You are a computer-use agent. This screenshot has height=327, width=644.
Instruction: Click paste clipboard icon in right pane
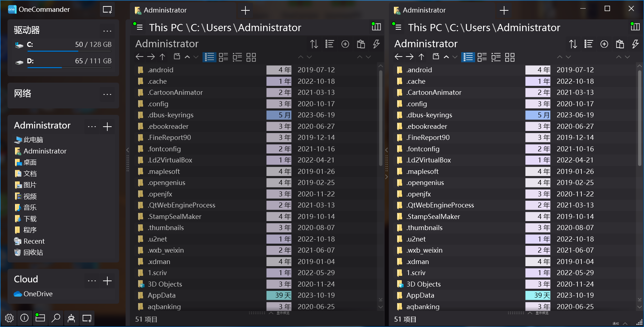[620, 44]
